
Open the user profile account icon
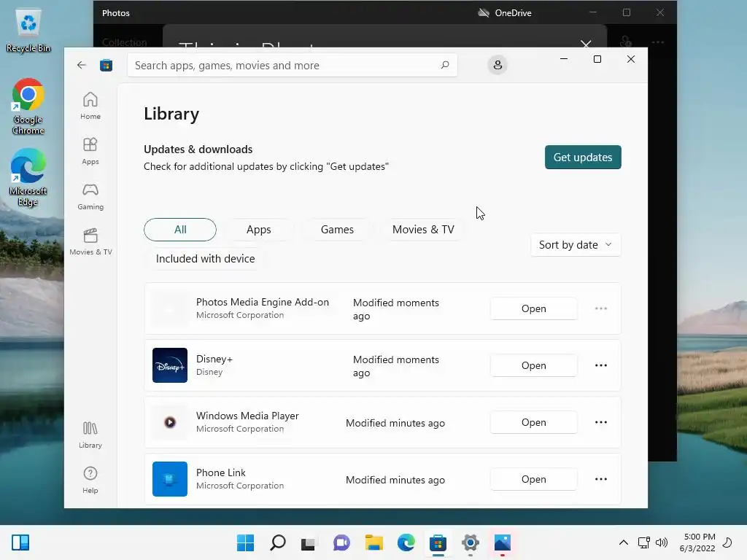pyautogui.click(x=498, y=65)
